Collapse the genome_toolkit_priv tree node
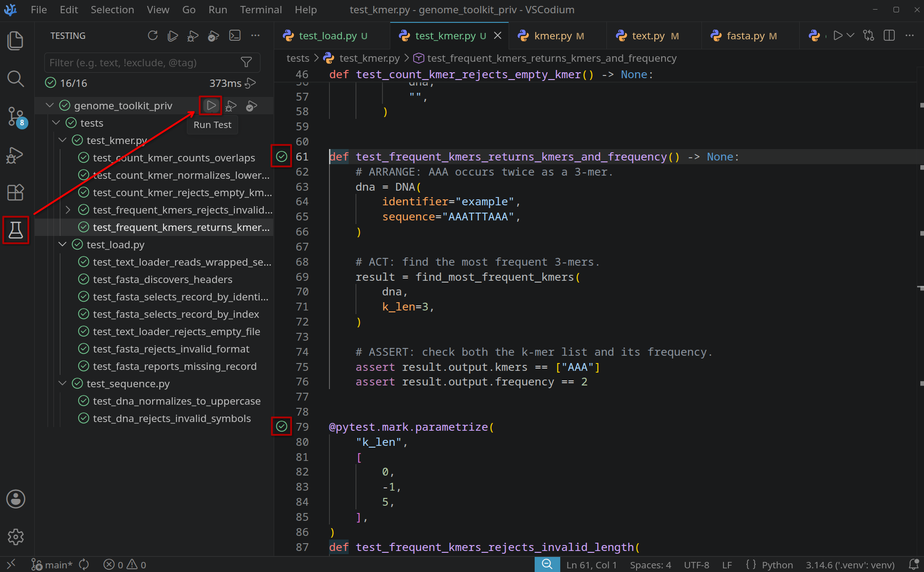Screen dimensions: 924x572 (49, 106)
